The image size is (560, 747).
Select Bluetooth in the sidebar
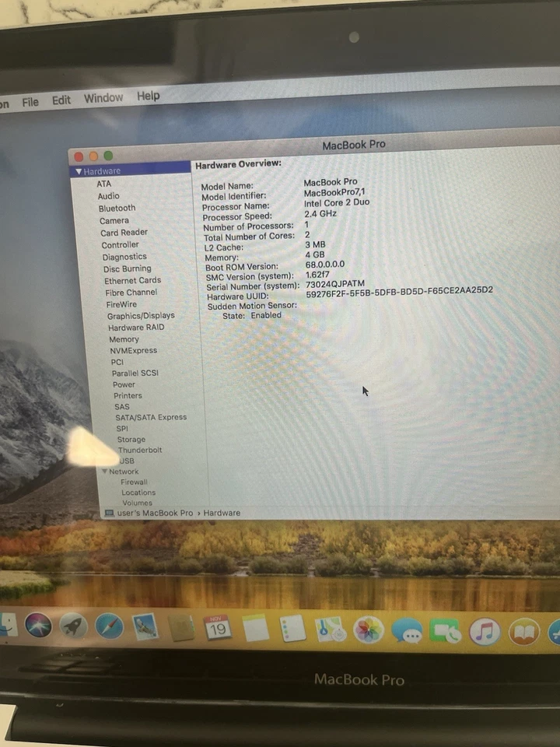(x=117, y=209)
